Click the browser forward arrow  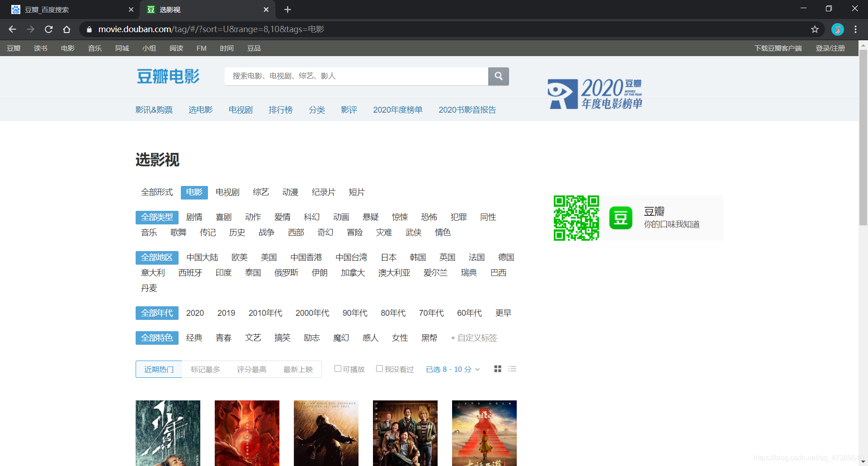pyautogui.click(x=30, y=29)
